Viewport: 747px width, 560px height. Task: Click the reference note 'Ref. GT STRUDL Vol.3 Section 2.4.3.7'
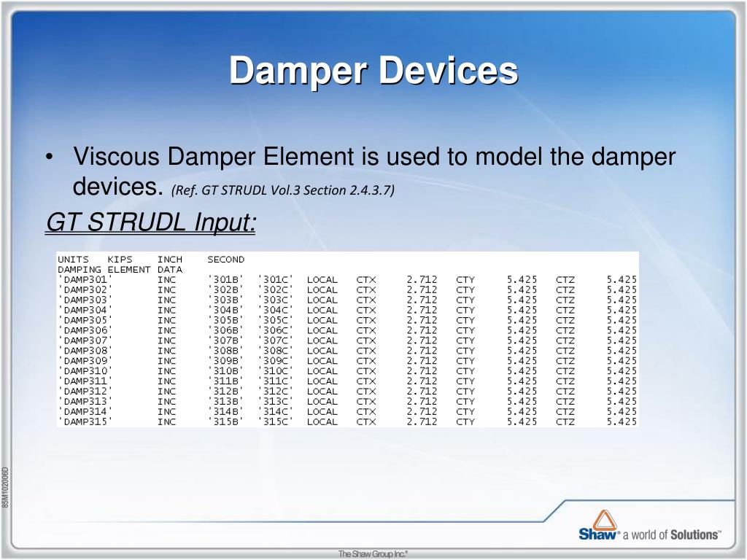(x=282, y=190)
